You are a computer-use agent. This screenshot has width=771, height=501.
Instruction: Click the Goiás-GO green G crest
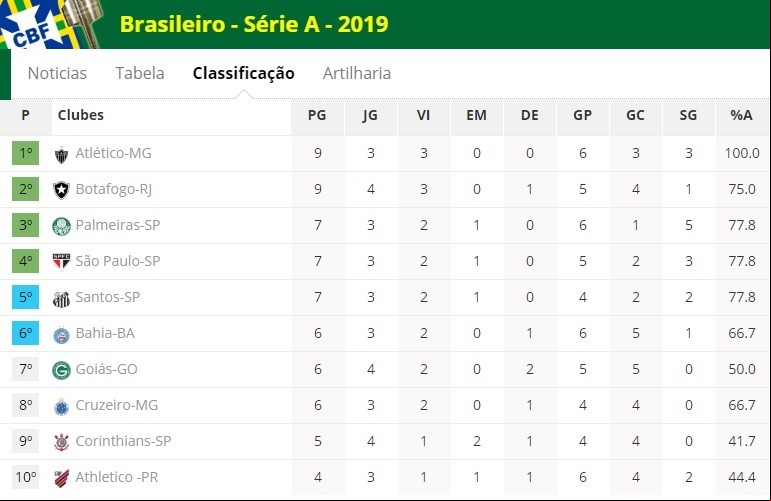point(61,370)
